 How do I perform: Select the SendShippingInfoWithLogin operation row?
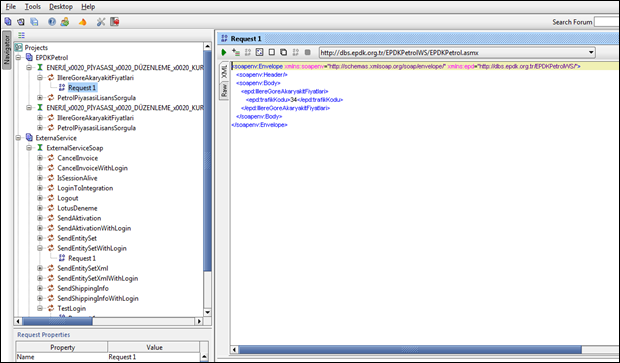click(x=98, y=298)
